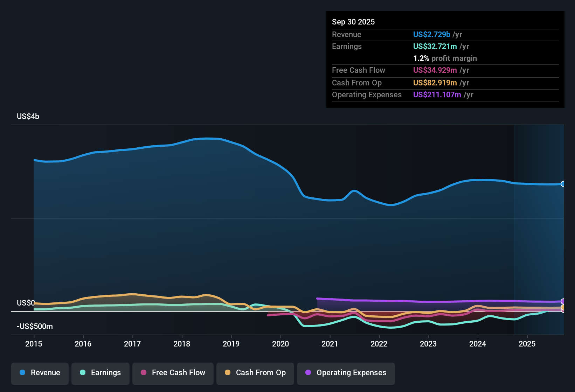Viewport: 575px width, 392px height.
Task: Click the blue Revenue legend dot
Action: coord(22,373)
